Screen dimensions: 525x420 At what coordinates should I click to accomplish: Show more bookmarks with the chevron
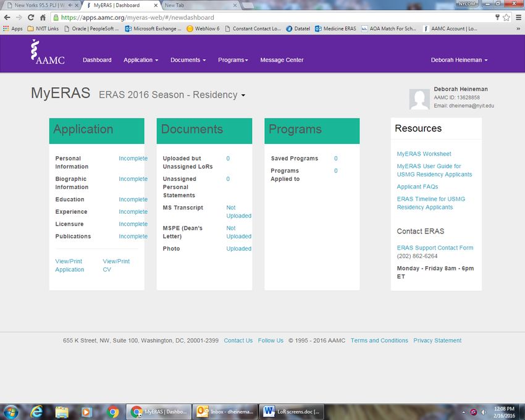coord(518,29)
